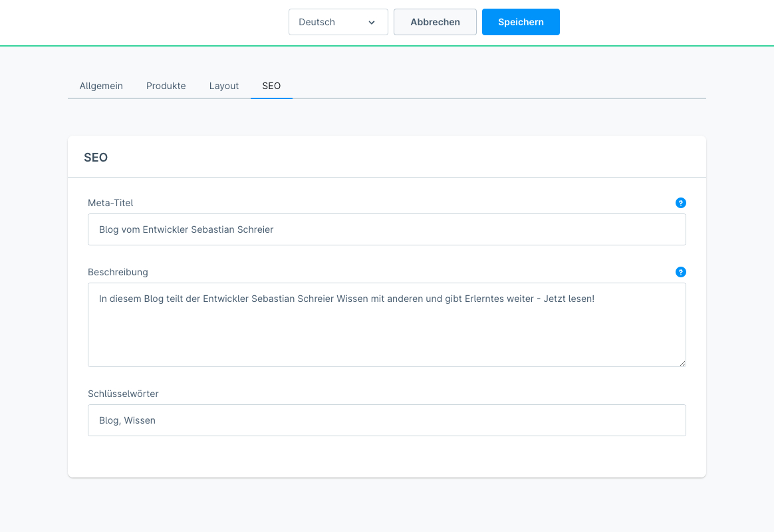Focus the Meta-Titel input field
The width and height of the screenshot is (774, 532).
(x=387, y=229)
